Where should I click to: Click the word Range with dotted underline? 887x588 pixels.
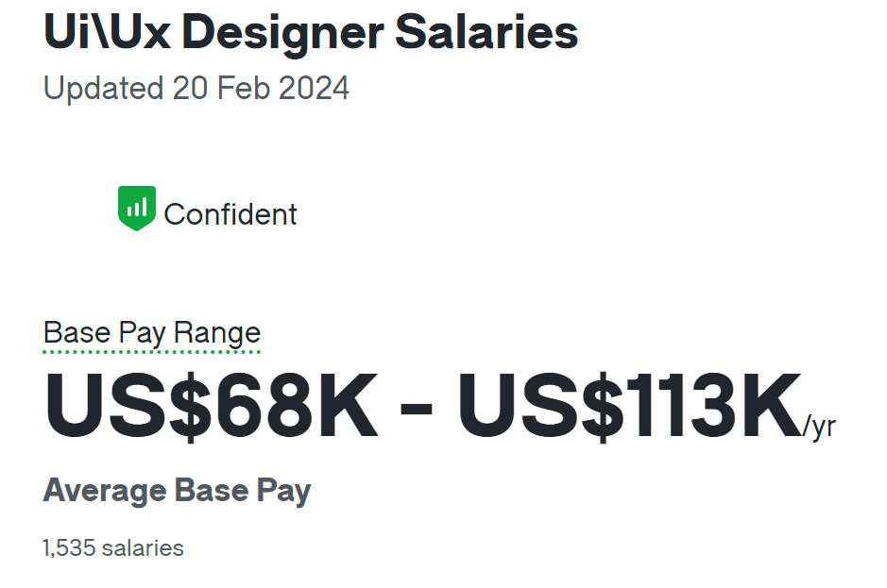[217, 333]
